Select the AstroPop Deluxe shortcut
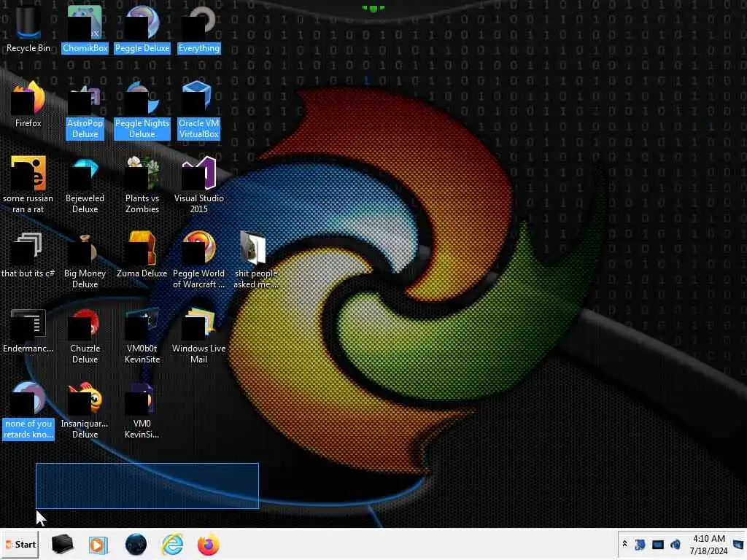 (85, 109)
